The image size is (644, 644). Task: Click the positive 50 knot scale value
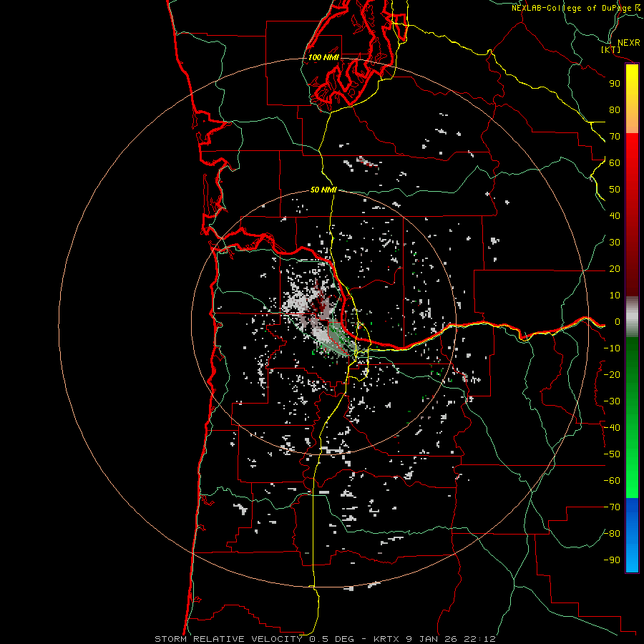[615, 190]
